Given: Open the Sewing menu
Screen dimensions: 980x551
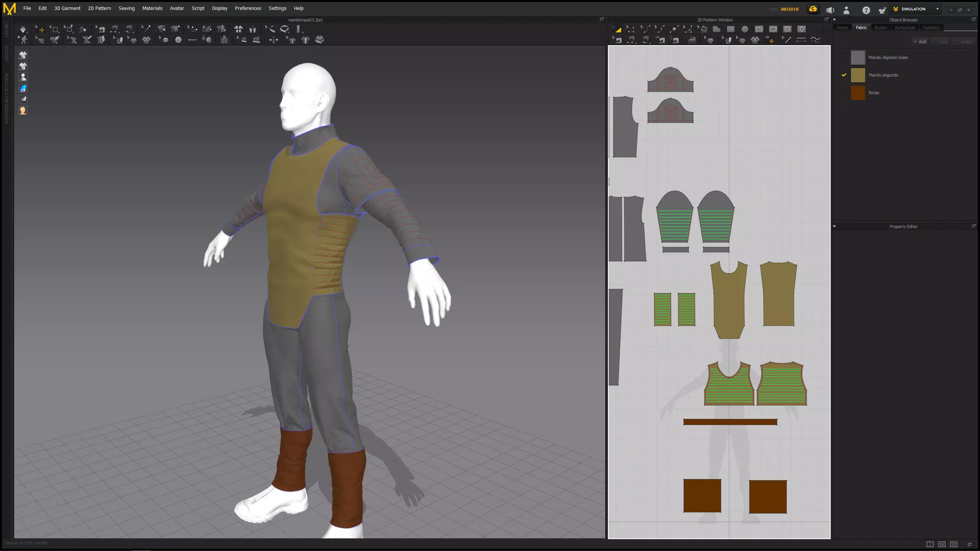Looking at the screenshot, I should click(x=126, y=8).
